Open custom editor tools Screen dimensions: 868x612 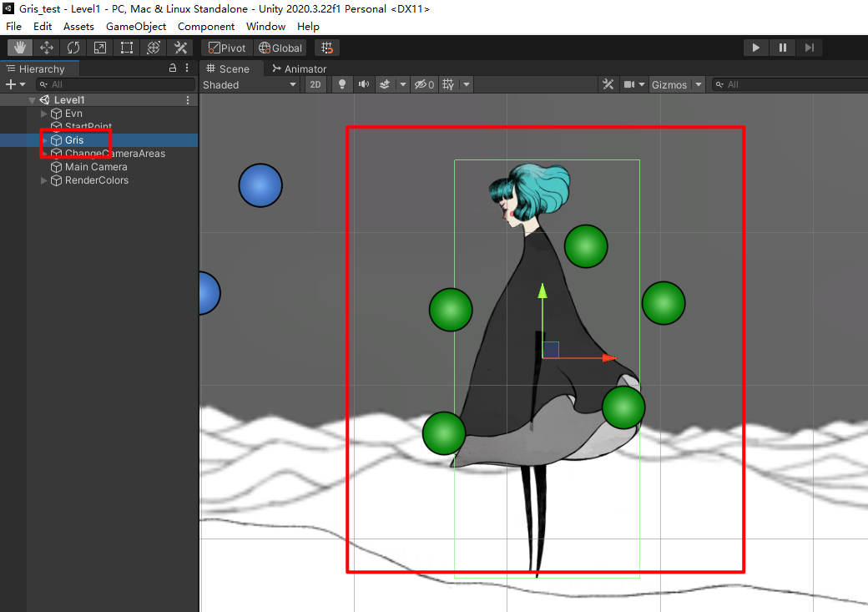coord(180,48)
